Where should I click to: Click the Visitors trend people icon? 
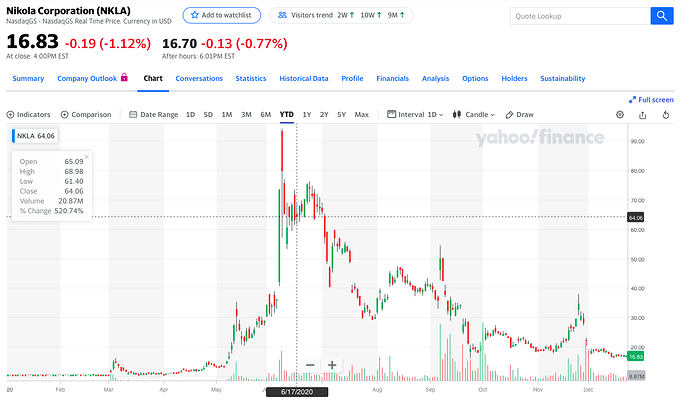tap(282, 15)
